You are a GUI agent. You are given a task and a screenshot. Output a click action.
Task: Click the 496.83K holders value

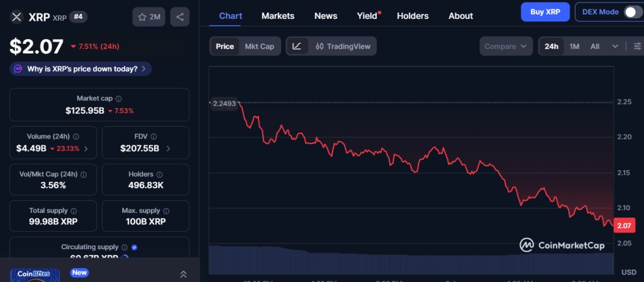pyautogui.click(x=146, y=186)
